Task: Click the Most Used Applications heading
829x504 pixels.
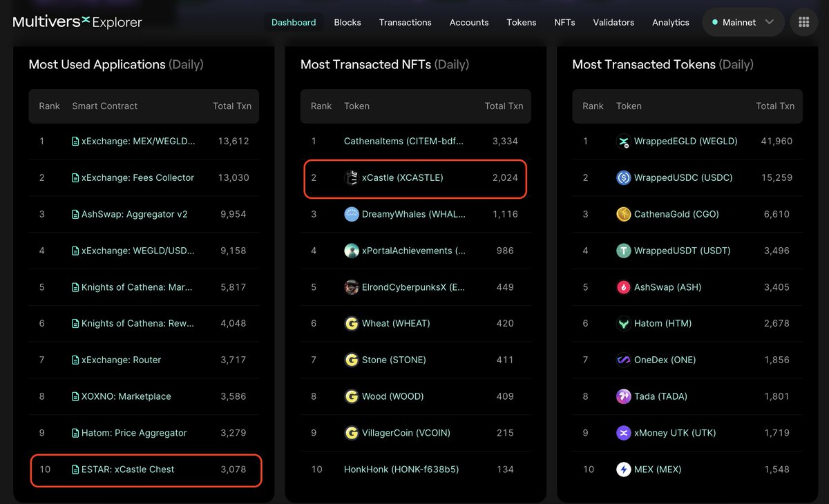Action: 116,64
